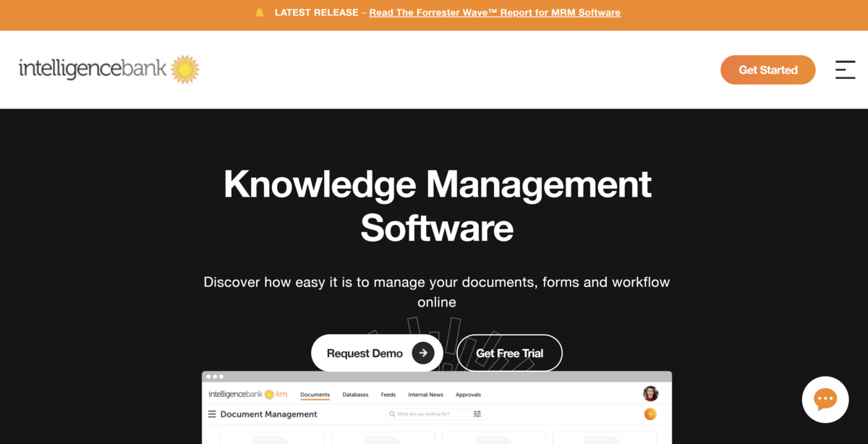Click the 'Knowledge Management Software' heading
Screen dimensions: 868x444
437,205
